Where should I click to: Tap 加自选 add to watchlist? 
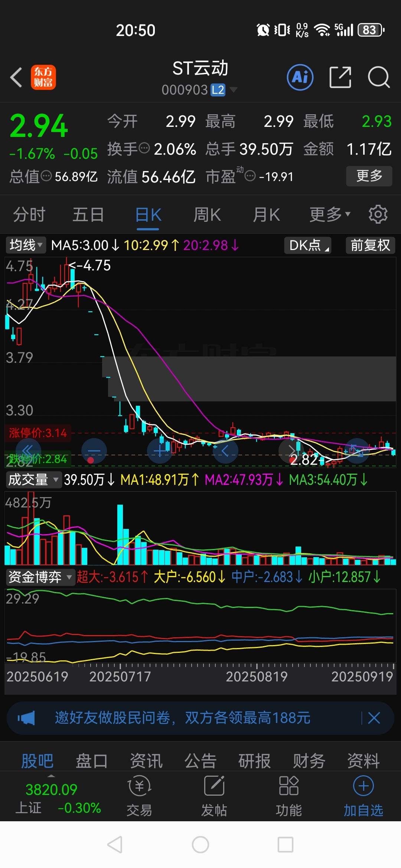(363, 796)
